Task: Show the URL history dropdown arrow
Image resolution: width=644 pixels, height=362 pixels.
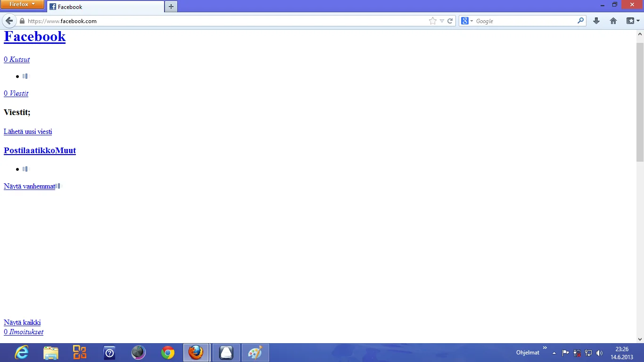Action: (442, 21)
